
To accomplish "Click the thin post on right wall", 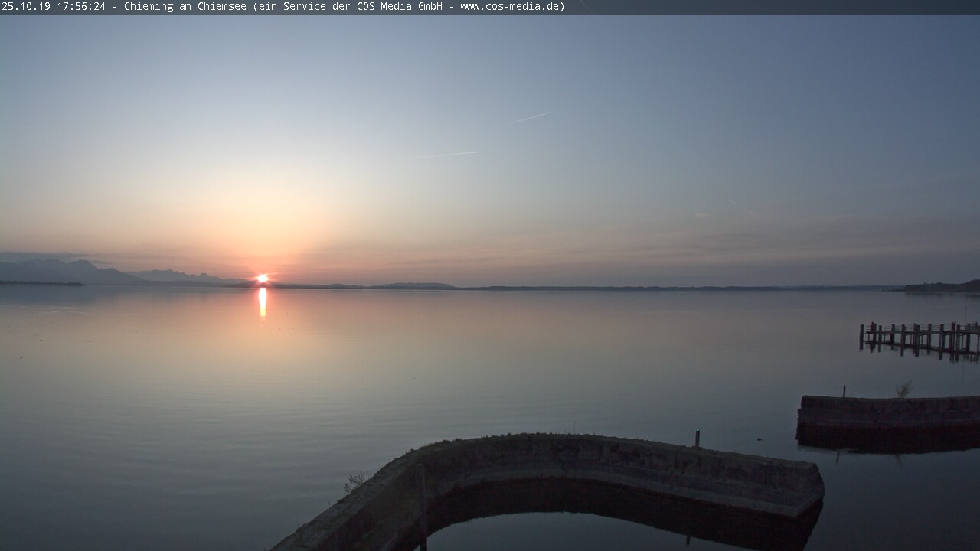I will (844, 392).
